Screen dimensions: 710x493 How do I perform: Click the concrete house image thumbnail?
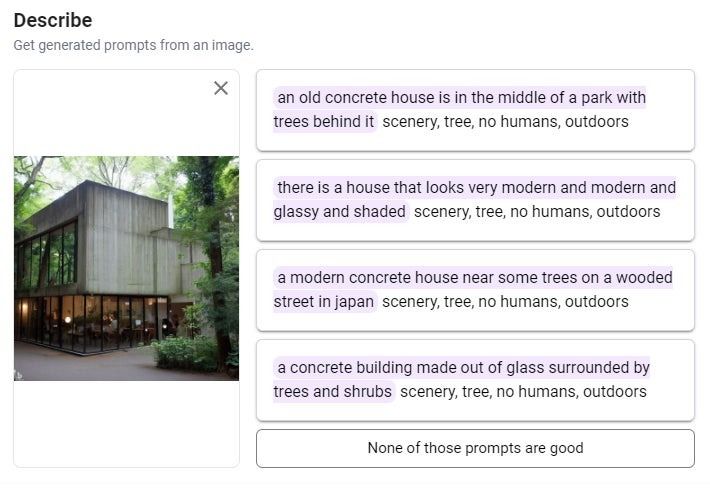[126, 268]
